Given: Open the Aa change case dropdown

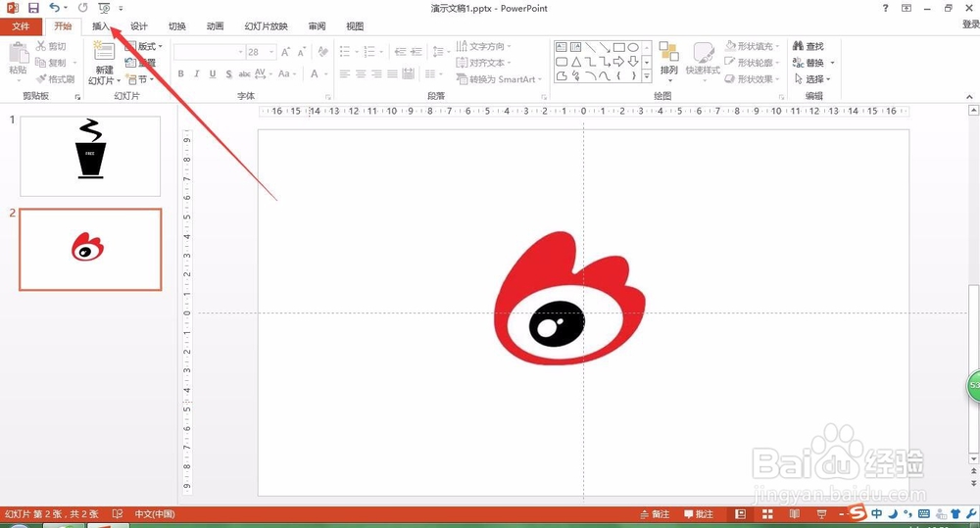Looking at the screenshot, I should (286, 73).
